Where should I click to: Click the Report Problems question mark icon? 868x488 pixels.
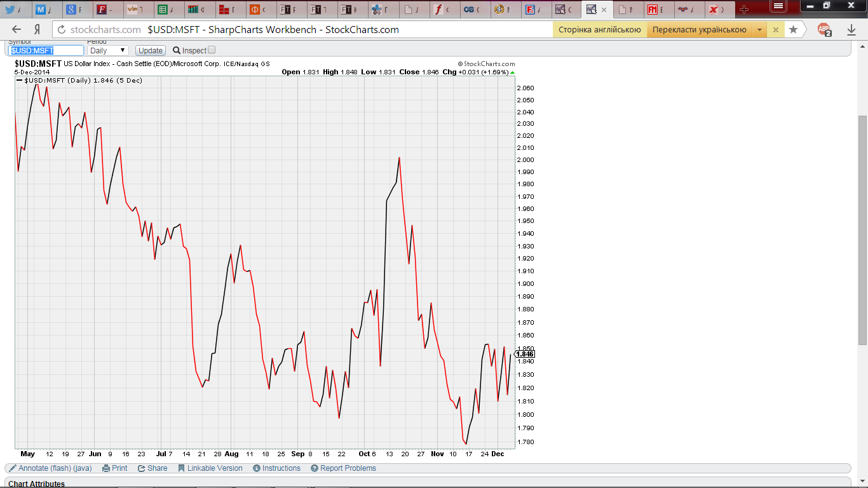315,468
